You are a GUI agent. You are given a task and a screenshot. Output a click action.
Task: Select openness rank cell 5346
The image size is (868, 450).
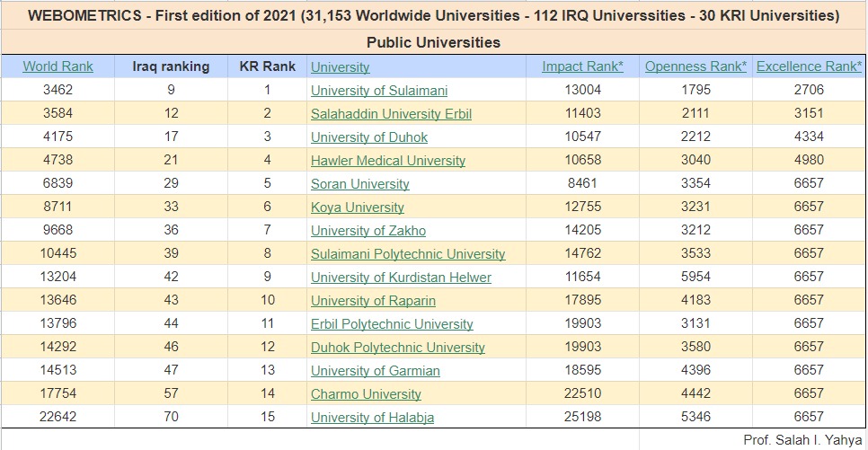pyautogui.click(x=695, y=416)
